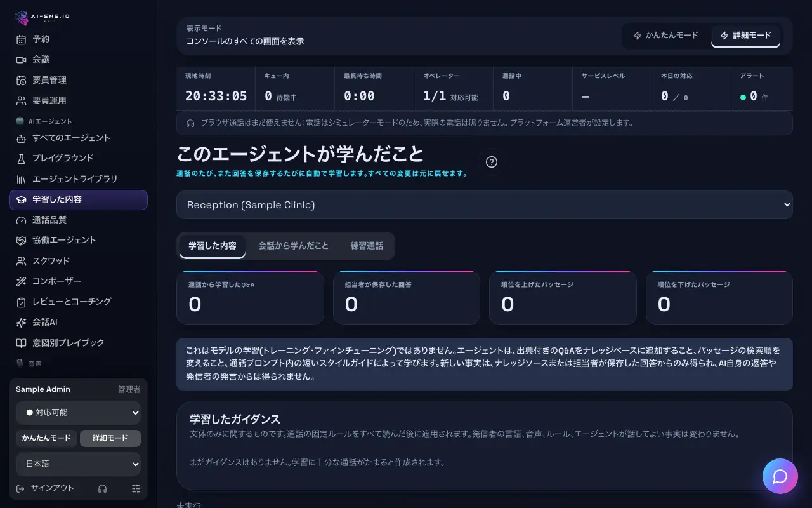
Task: Open the floating chat bubble button
Action: (780, 476)
